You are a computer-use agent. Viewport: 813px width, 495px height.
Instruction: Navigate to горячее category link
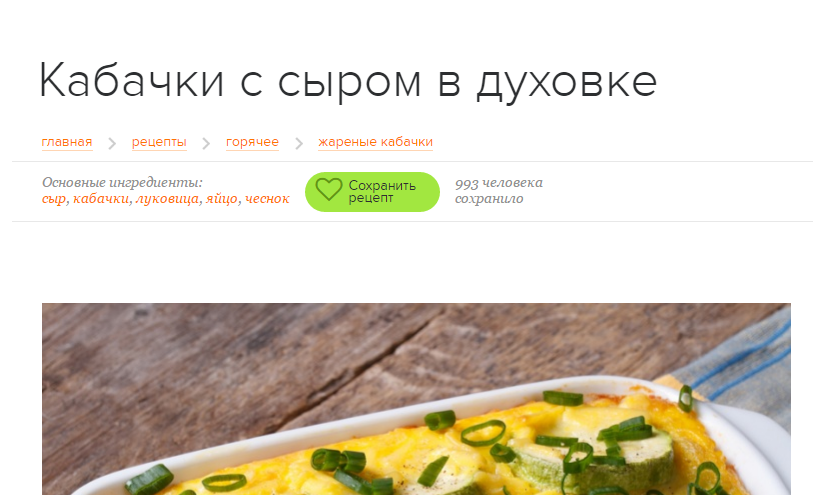click(252, 142)
